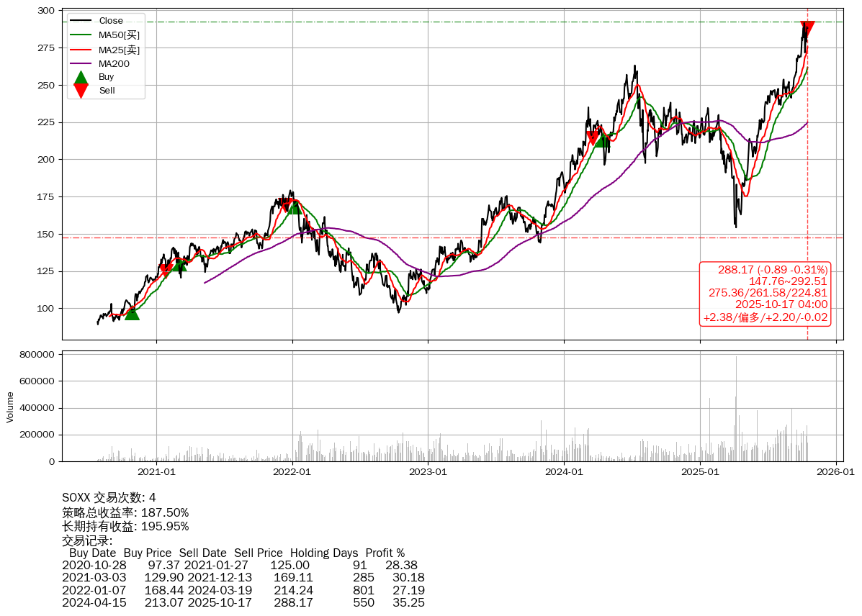The height and width of the screenshot is (616, 862).
Task: Select the MA50[买] legend entry
Action: click(x=119, y=35)
